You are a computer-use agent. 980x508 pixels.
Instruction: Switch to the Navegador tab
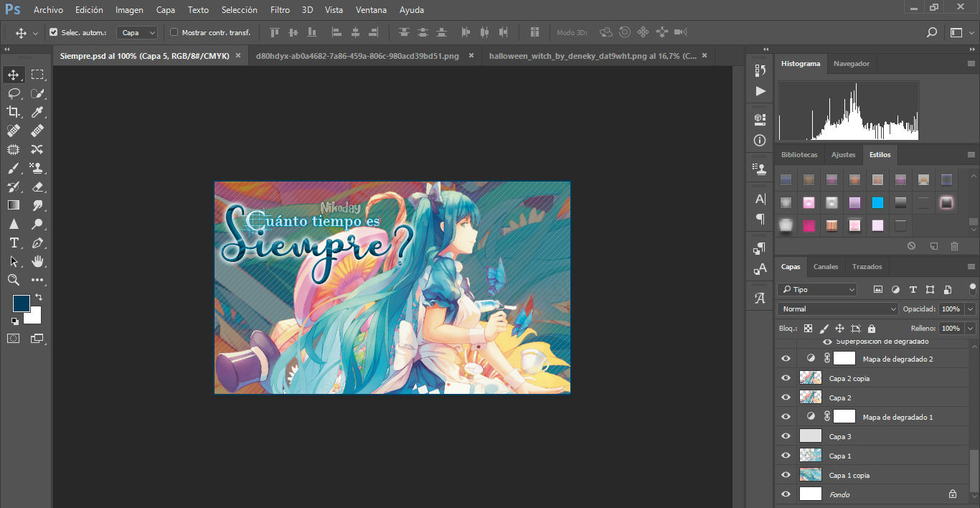coord(852,63)
